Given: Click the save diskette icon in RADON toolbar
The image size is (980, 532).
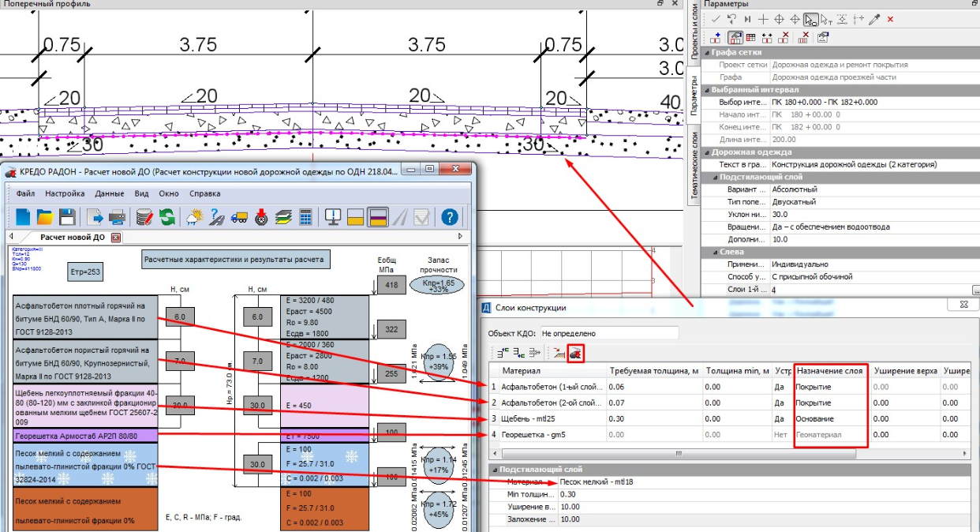Looking at the screenshot, I should [68, 216].
